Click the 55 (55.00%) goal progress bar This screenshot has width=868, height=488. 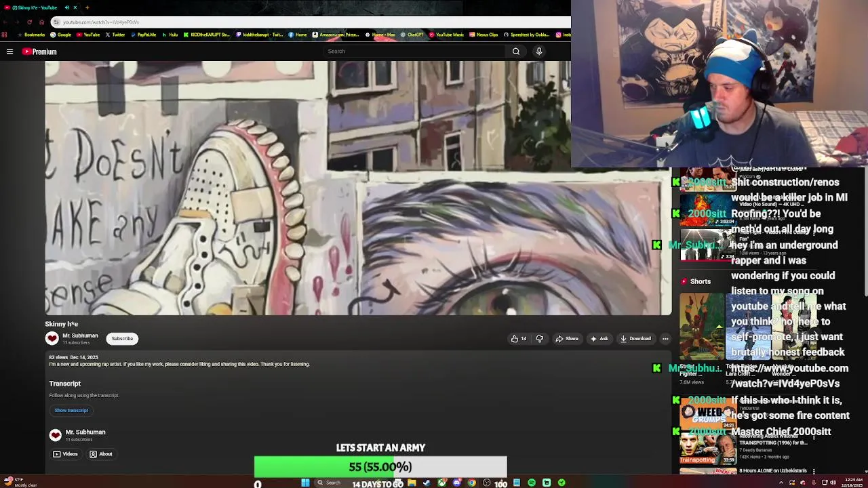[380, 467]
